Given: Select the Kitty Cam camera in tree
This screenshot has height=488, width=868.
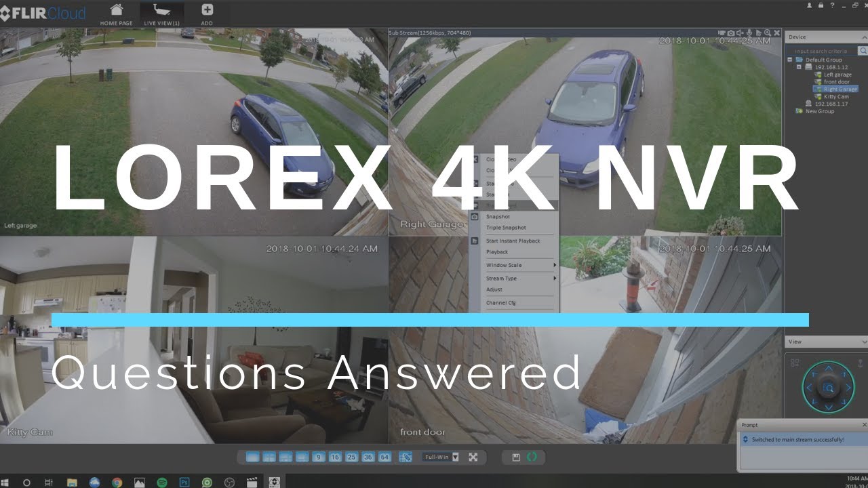Looking at the screenshot, I should pyautogui.click(x=836, y=96).
